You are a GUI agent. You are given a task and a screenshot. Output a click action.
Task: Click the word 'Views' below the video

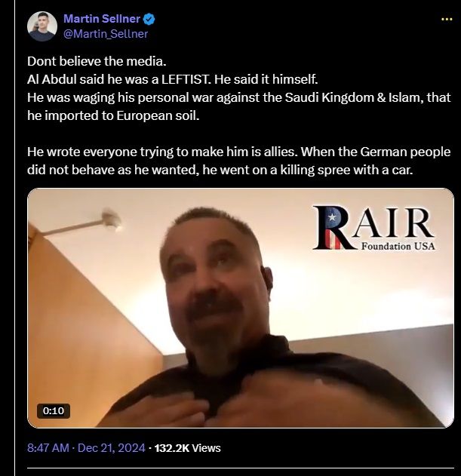tap(207, 448)
